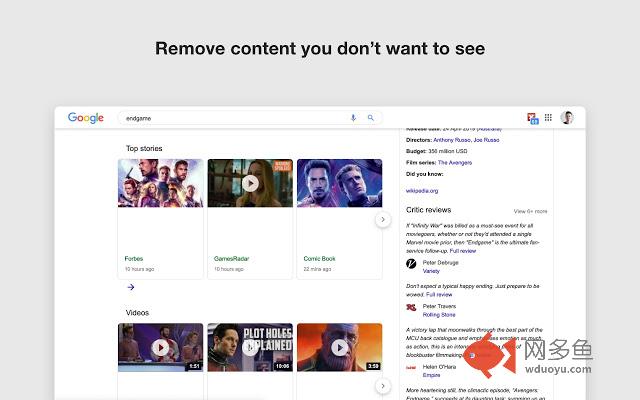
Task: Open the Comic Book source link
Action: 320,258
